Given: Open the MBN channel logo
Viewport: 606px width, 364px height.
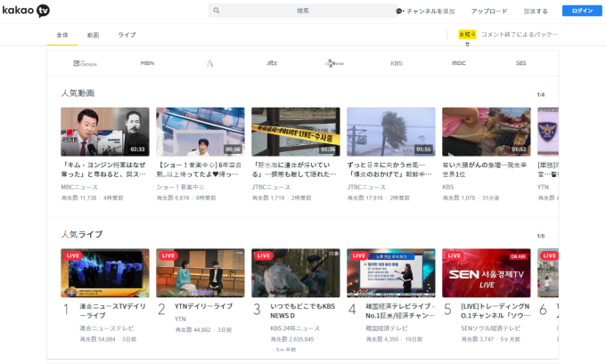Looking at the screenshot, I should coord(147,63).
